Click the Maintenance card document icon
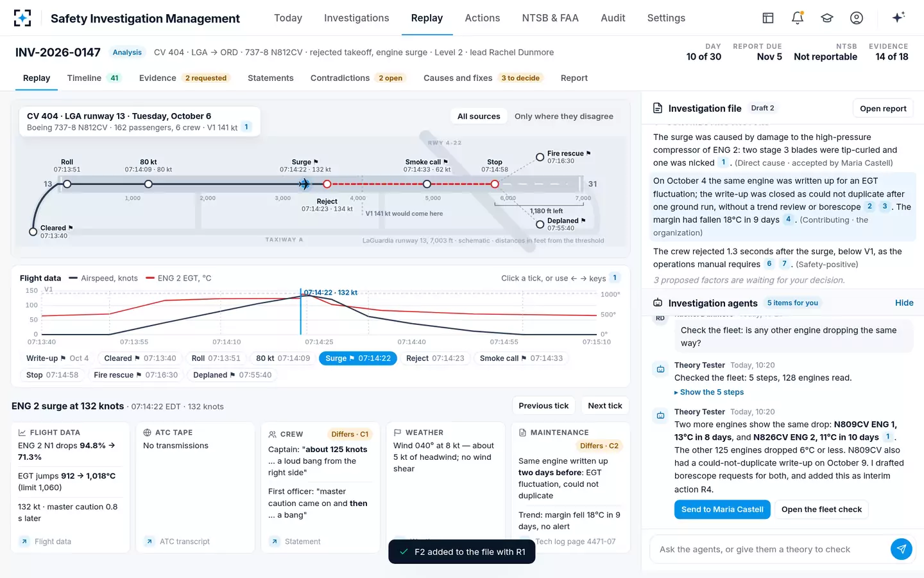 tap(522, 433)
